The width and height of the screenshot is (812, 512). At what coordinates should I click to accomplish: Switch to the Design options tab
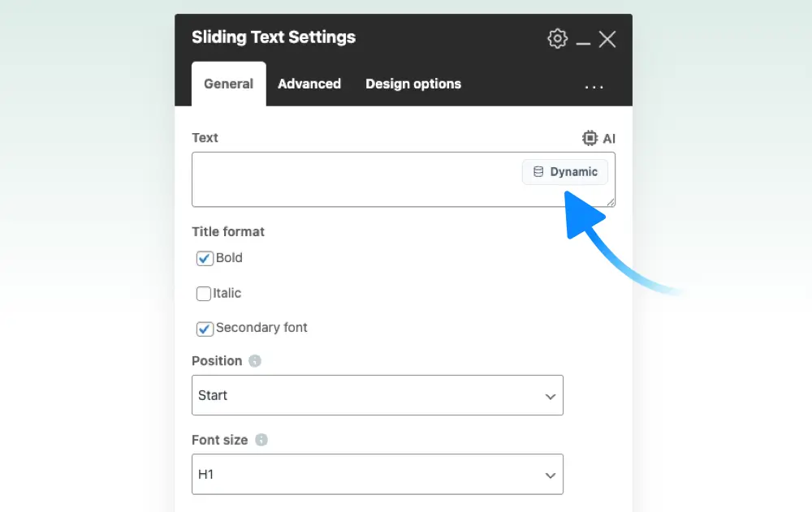413,84
